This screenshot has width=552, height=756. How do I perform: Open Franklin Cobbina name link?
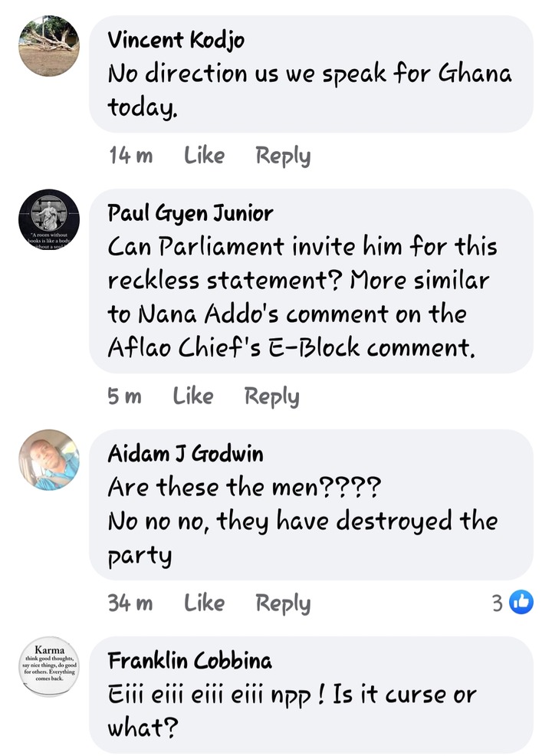click(189, 660)
